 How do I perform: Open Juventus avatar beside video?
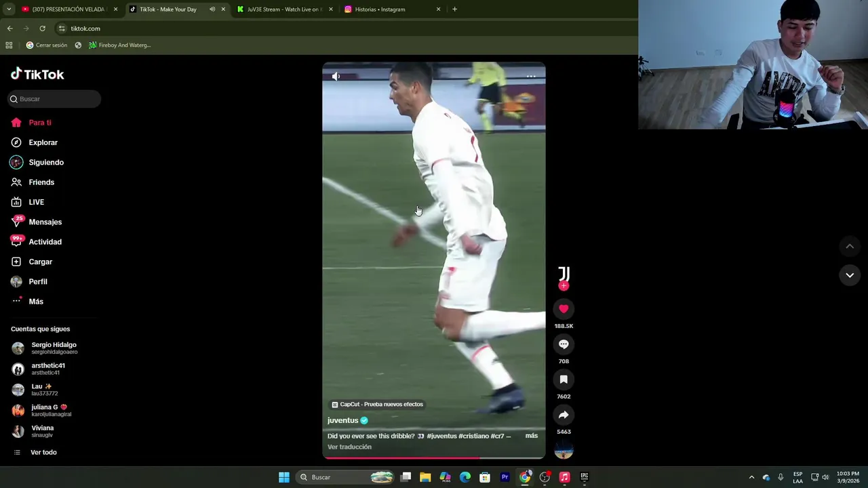pyautogui.click(x=564, y=273)
